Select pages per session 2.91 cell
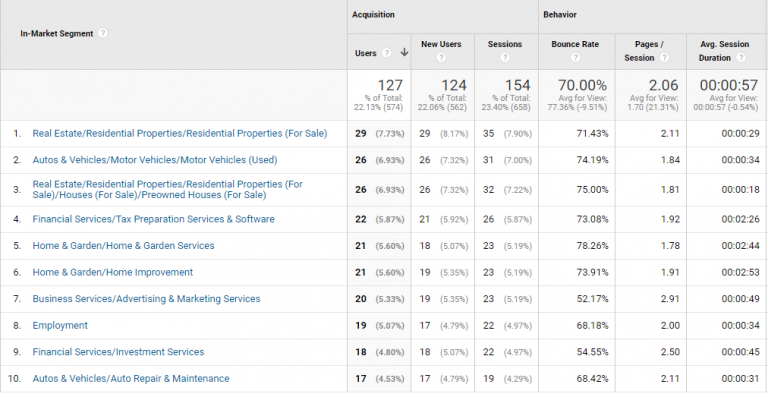This screenshot has height=397, width=768. (x=670, y=299)
